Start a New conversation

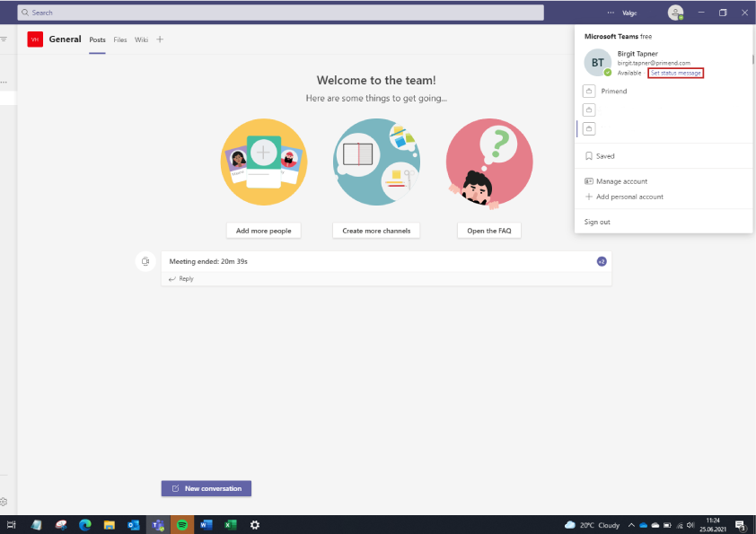point(207,488)
